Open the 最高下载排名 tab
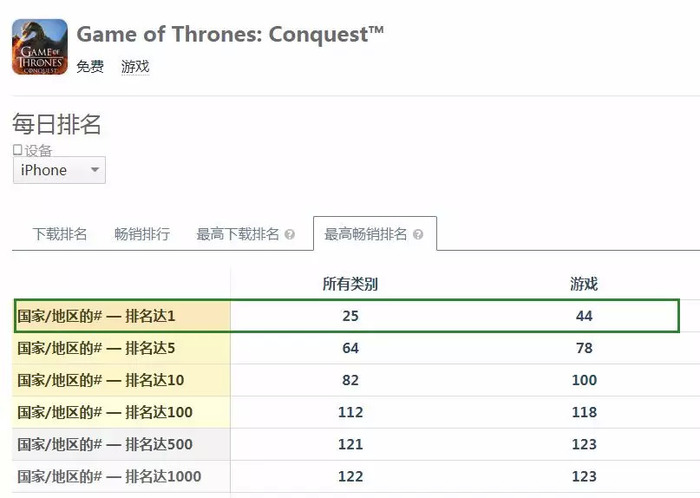Screen dimensions: 700x498 238,234
